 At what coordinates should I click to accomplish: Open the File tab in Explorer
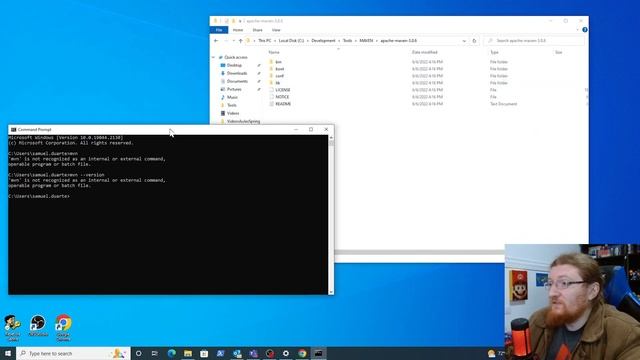(219, 30)
